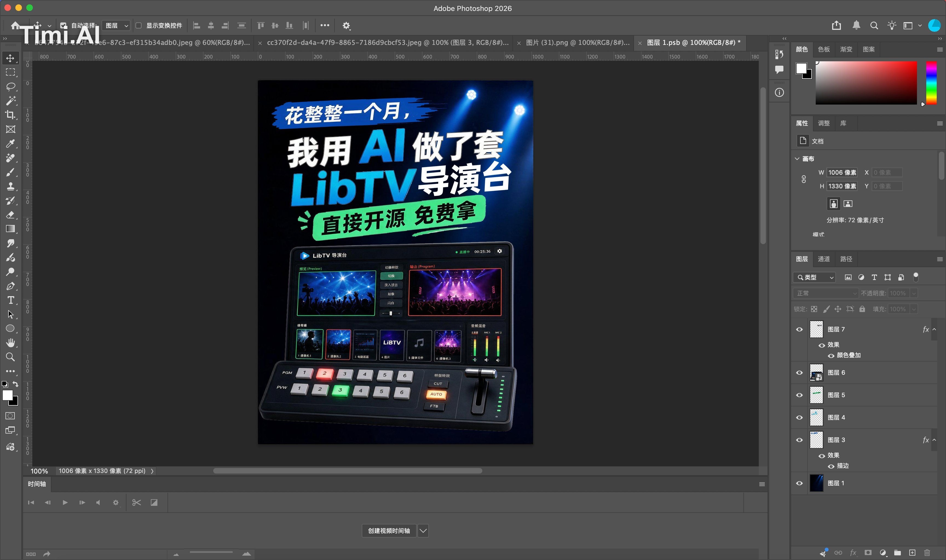Select the Zoom tool
946x560 pixels.
click(x=10, y=357)
